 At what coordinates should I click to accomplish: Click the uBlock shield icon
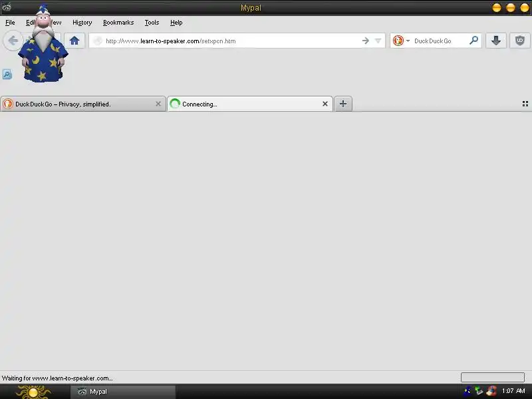(x=520, y=41)
